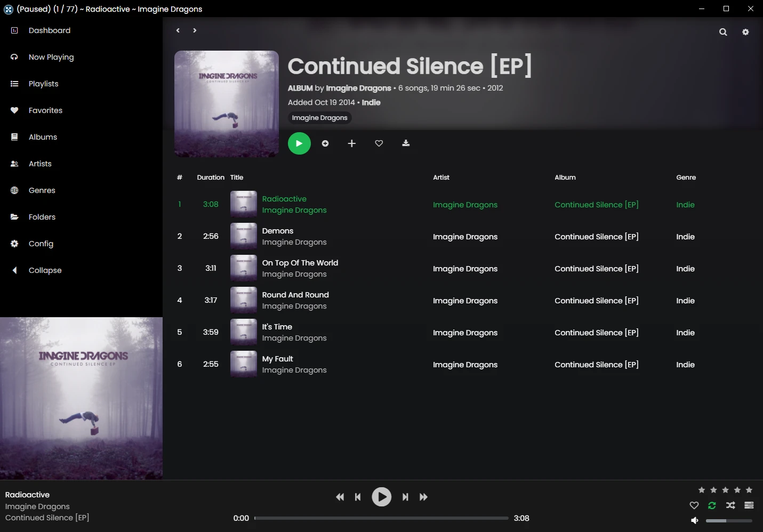The width and height of the screenshot is (763, 532).
Task: Open the Indie genre link in the album header
Action: (x=371, y=102)
